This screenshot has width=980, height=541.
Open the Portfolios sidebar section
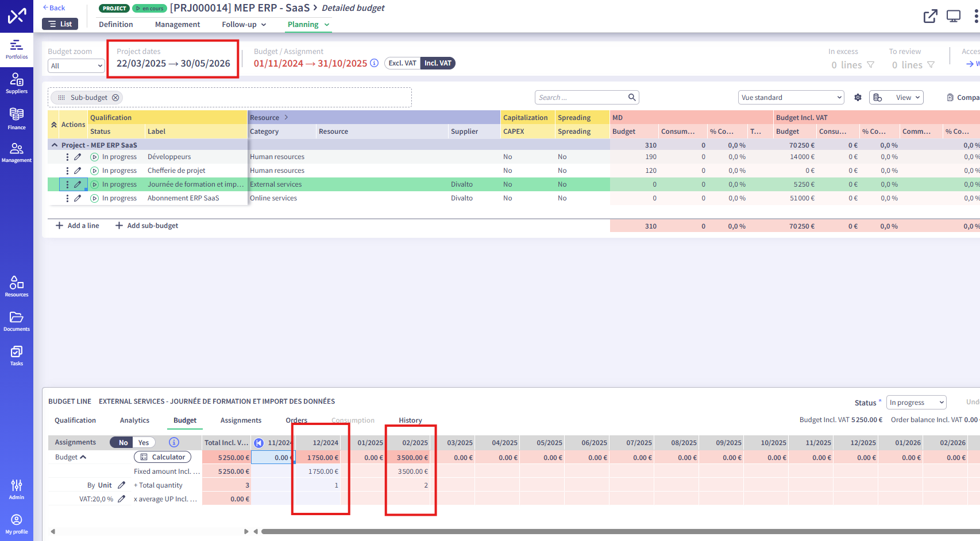pos(17,49)
